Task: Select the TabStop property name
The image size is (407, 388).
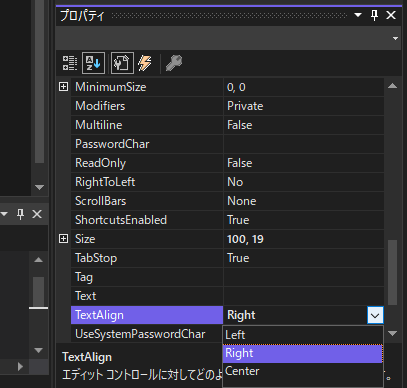Action: point(147,258)
